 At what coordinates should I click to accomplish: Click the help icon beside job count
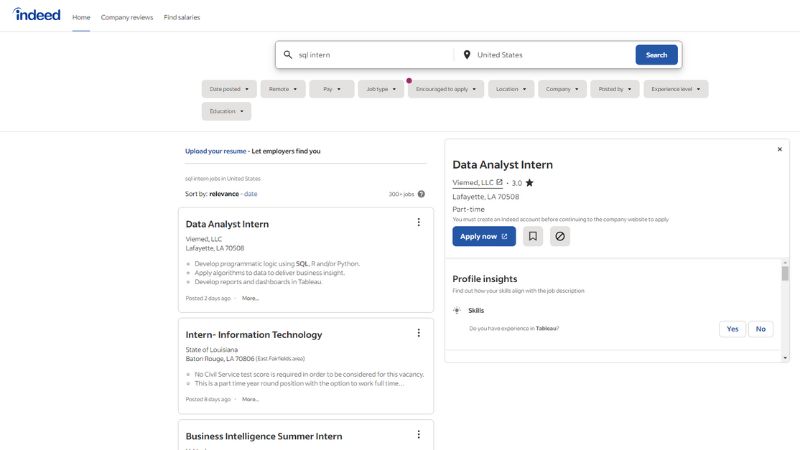pos(421,194)
